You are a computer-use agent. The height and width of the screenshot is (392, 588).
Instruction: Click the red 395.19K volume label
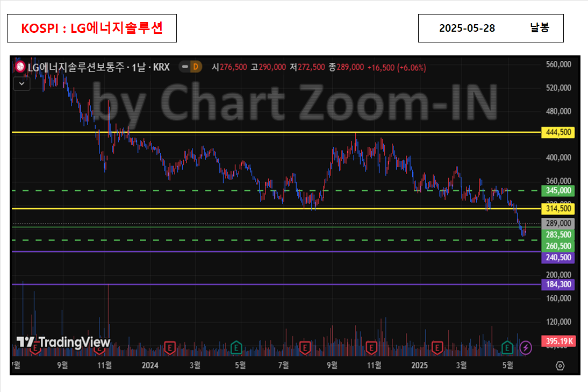[558, 341]
